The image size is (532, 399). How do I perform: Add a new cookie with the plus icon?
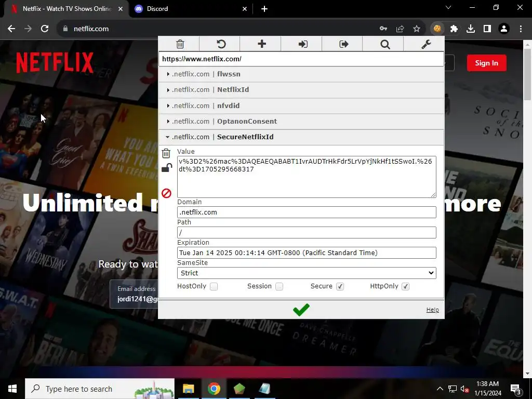262,44
